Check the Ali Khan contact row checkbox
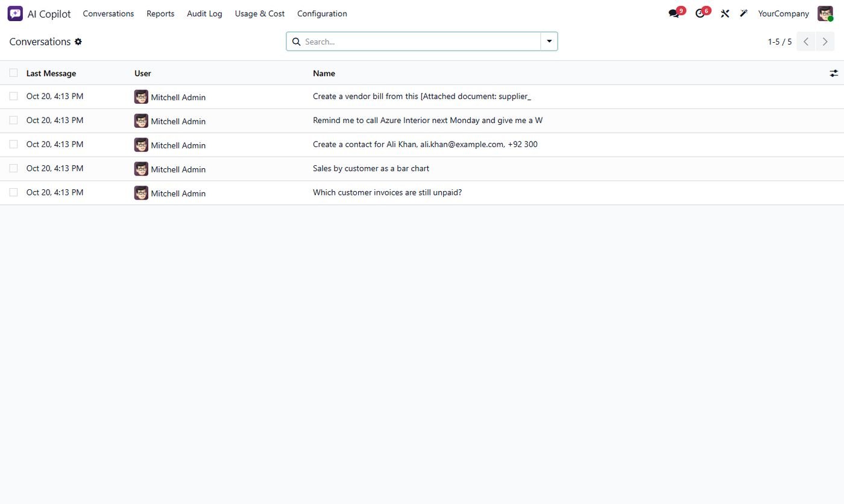 [13, 144]
